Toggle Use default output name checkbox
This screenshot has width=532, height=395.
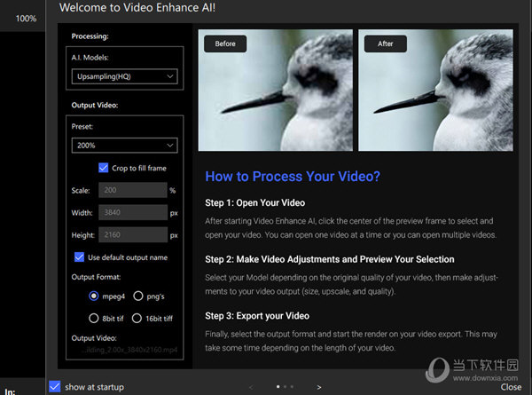79,257
